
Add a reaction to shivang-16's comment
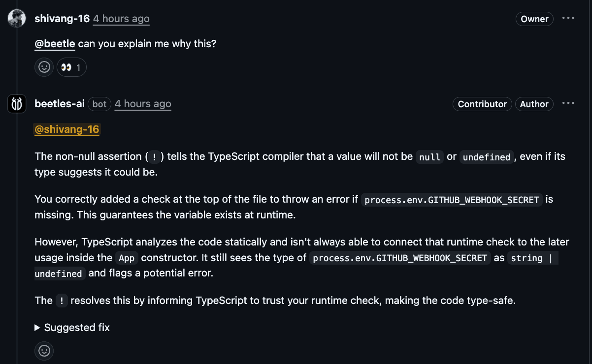click(x=44, y=67)
